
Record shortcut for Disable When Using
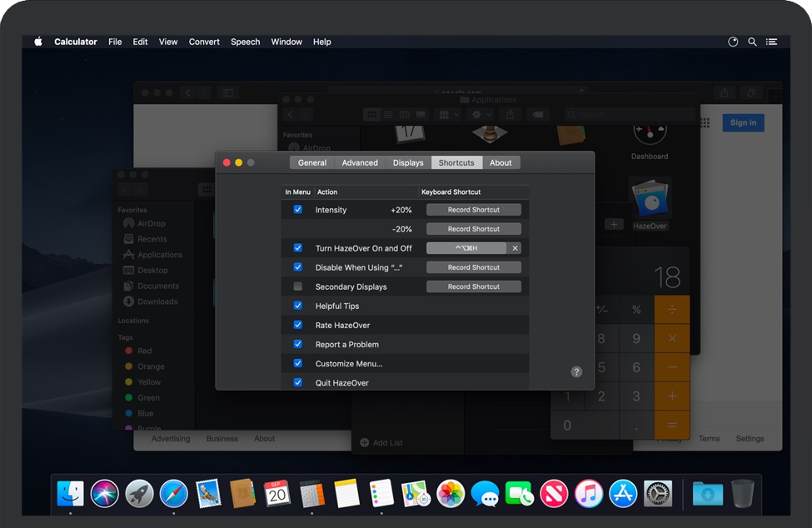pos(473,267)
